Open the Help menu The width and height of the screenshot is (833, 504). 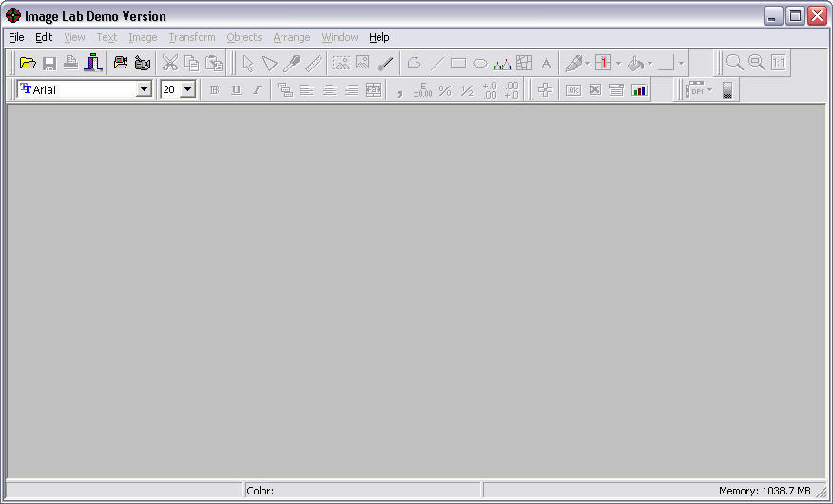(379, 37)
